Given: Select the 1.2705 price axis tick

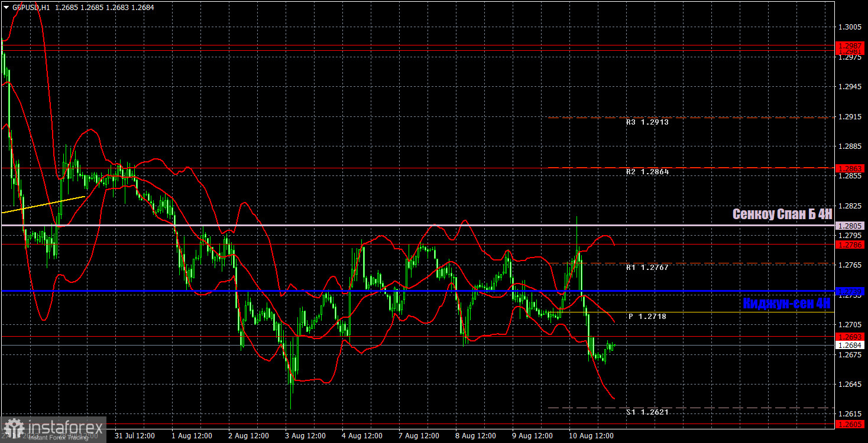Looking at the screenshot, I should [x=849, y=325].
